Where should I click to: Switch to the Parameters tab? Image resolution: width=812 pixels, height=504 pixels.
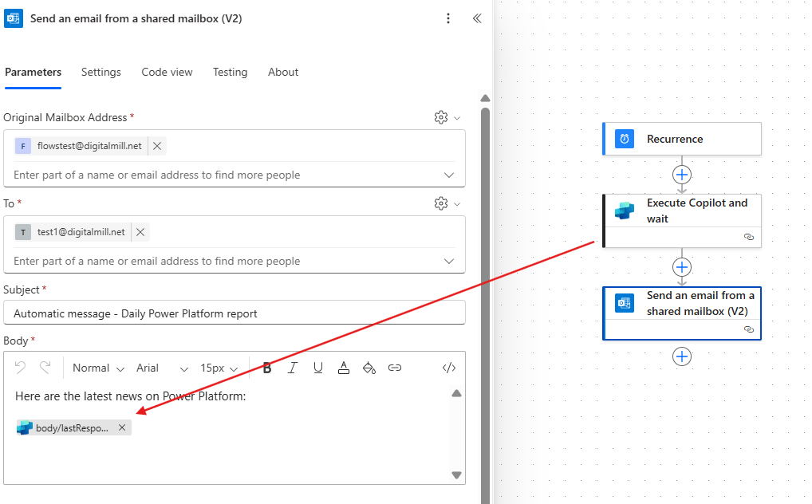34,72
